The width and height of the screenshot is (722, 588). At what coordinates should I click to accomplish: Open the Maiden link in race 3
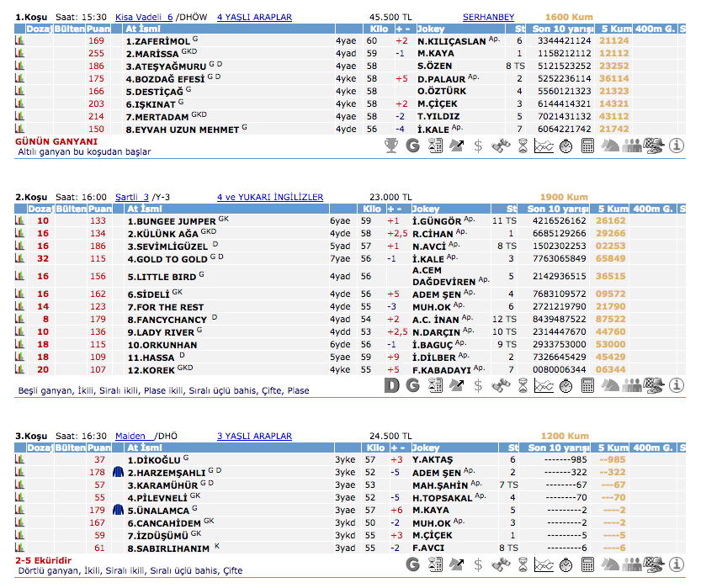click(x=130, y=436)
